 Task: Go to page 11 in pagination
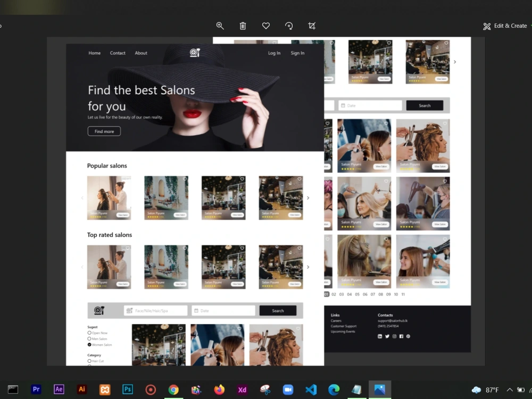pyautogui.click(x=403, y=295)
